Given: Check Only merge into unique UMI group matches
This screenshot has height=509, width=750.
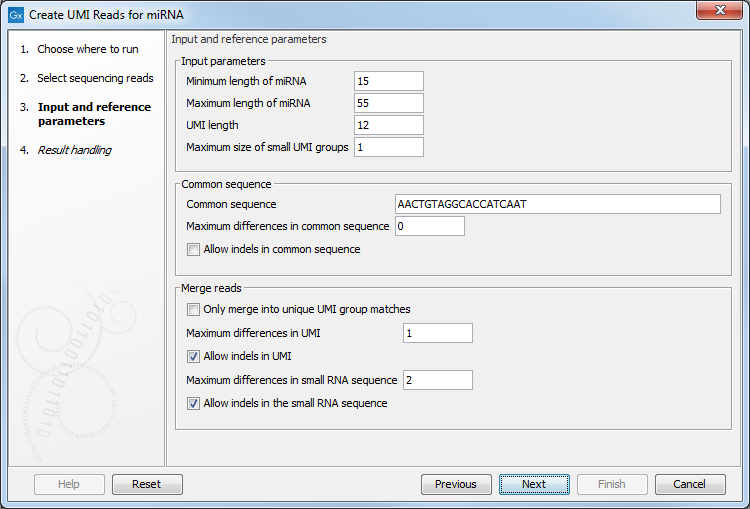Looking at the screenshot, I should [194, 309].
